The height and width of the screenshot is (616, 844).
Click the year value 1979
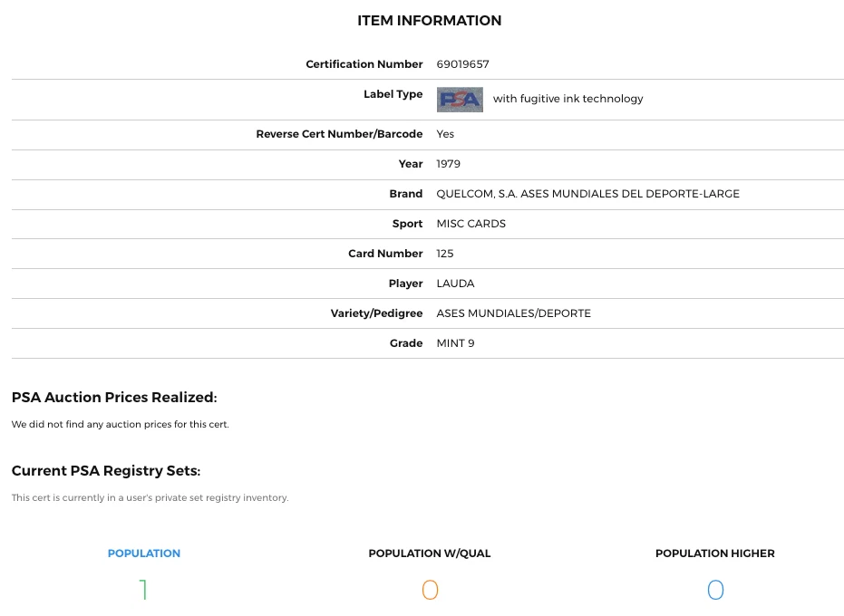[448, 164]
